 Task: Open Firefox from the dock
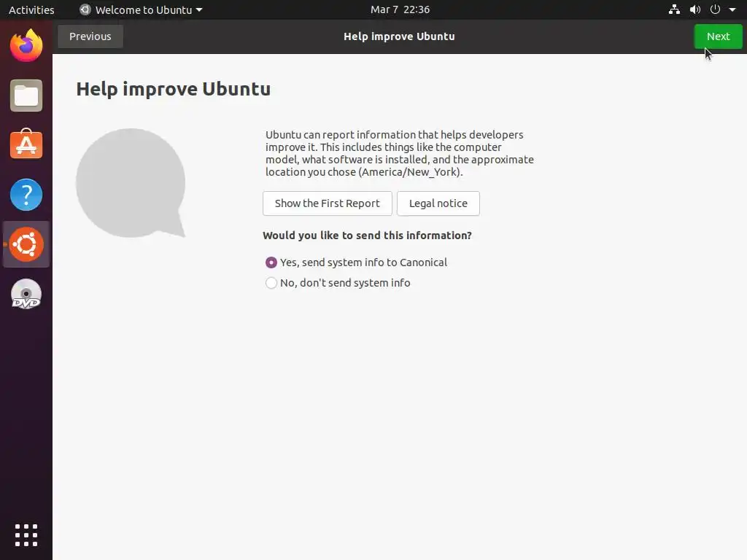(26, 46)
